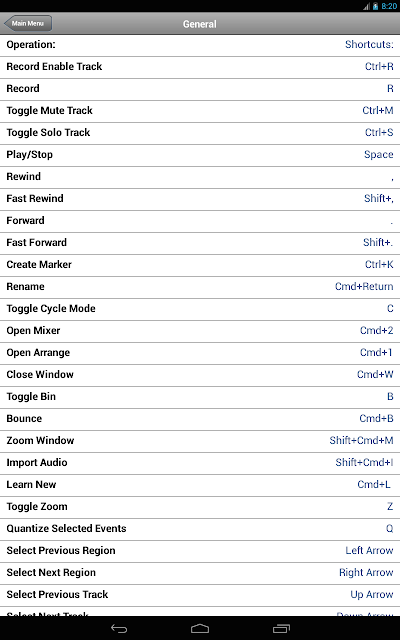Tap the Main Menu back button
Viewport: 400px width, 640px height.
click(x=28, y=23)
